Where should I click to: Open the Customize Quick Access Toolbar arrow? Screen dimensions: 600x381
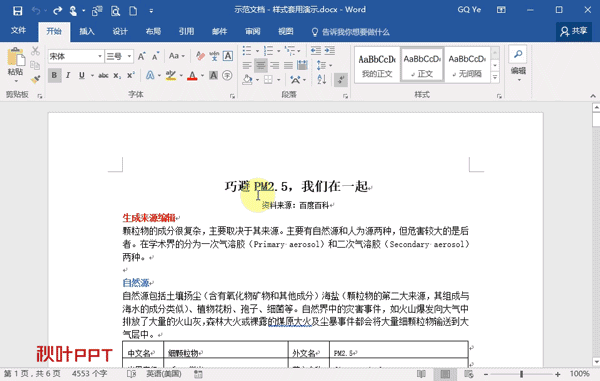(151, 11)
